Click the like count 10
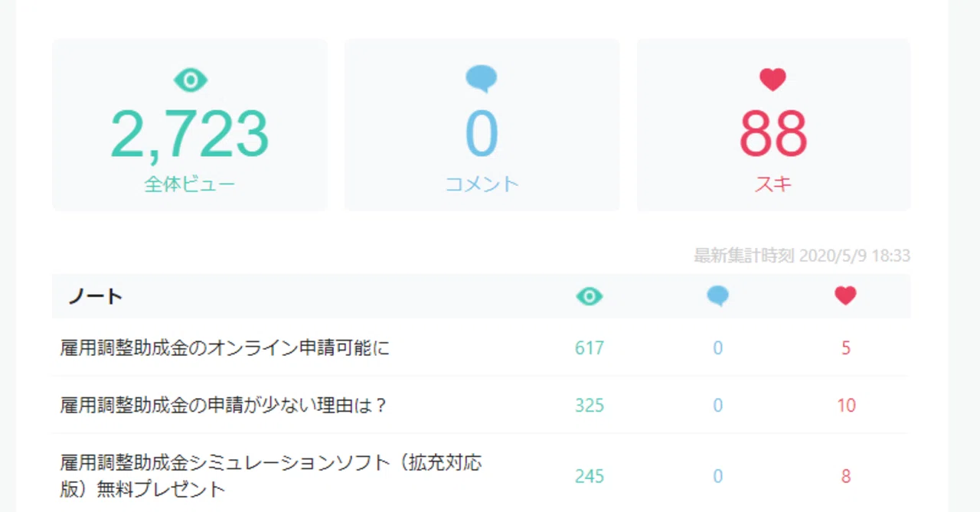 click(x=846, y=405)
